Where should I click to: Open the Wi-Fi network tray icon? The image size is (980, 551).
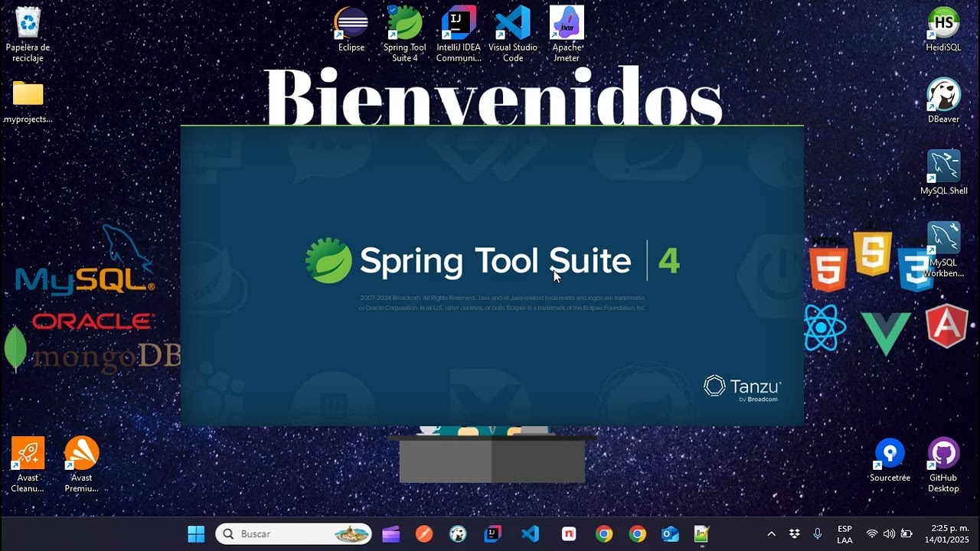click(871, 534)
